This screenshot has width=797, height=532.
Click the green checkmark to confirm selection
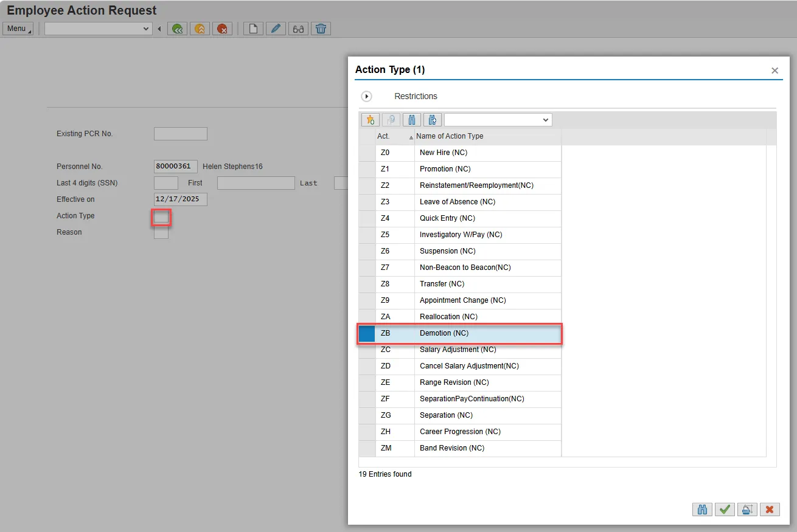click(725, 510)
